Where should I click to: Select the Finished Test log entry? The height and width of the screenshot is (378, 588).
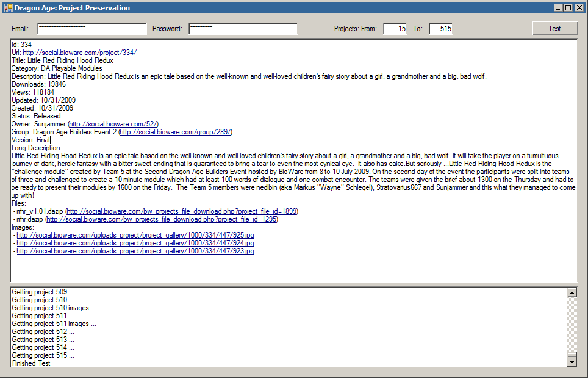(30, 363)
